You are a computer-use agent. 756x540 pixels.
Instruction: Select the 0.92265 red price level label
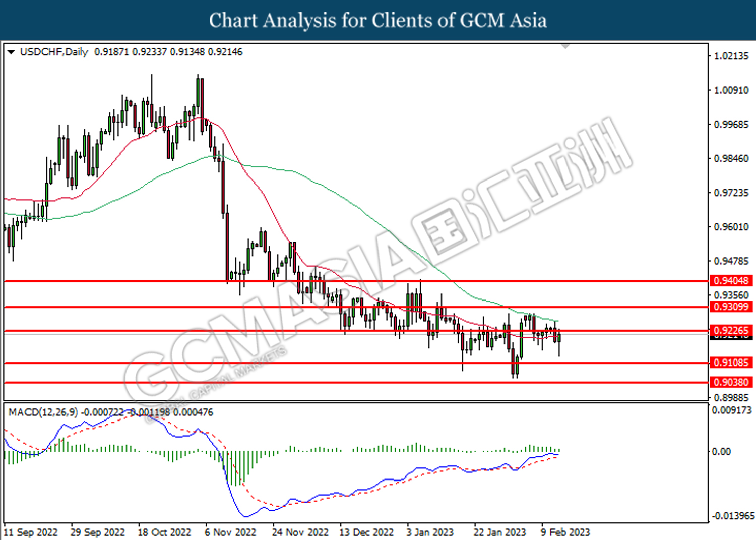tap(731, 330)
